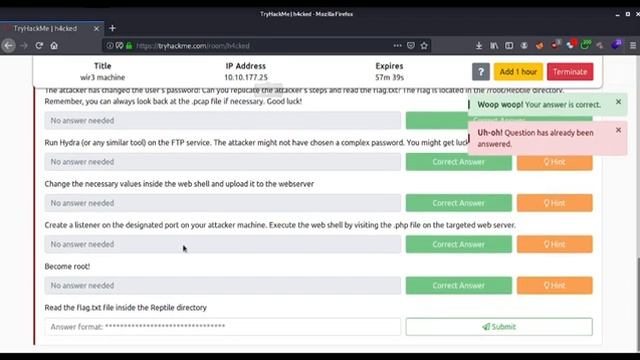Dismiss the Woop woop success notification
This screenshot has height=360, width=640.
[618, 102]
